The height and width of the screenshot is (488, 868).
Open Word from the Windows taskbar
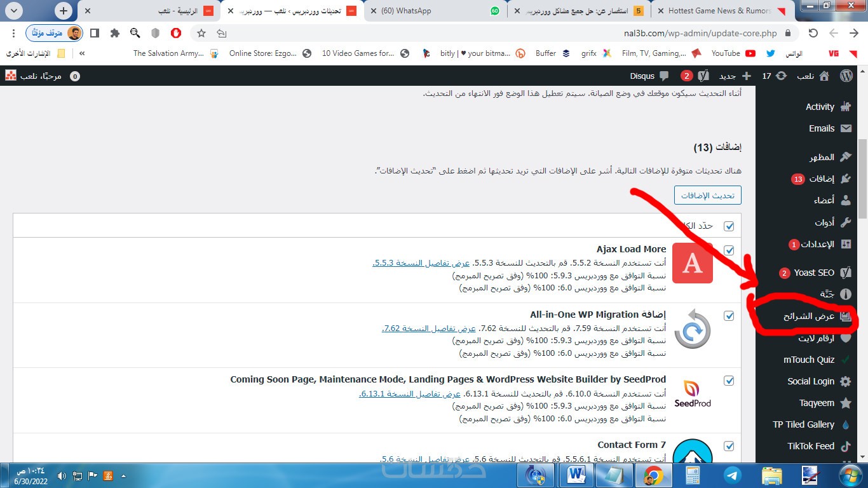click(576, 475)
